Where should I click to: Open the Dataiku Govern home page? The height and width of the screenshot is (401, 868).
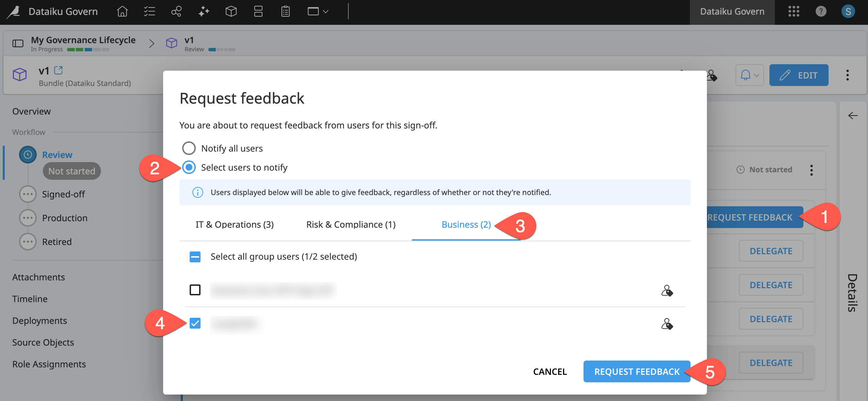pos(121,12)
